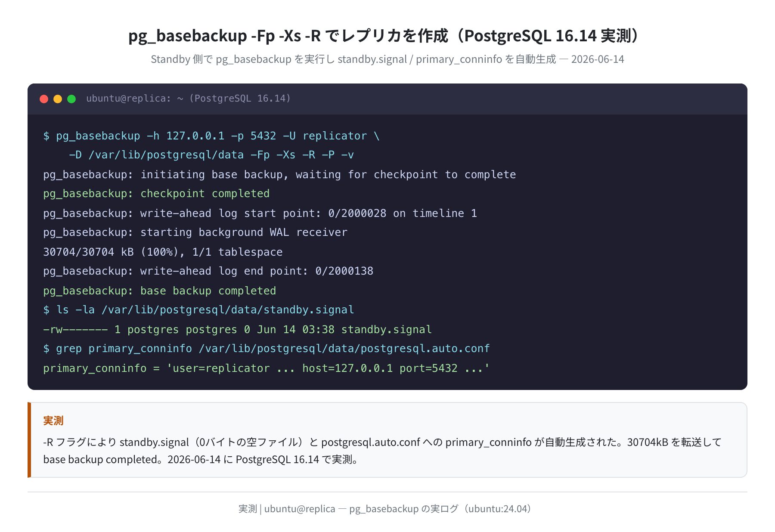775x532 pixels.
Task: Click the 'write-ahead log end point: 0/2000138' line
Action: pos(208,271)
